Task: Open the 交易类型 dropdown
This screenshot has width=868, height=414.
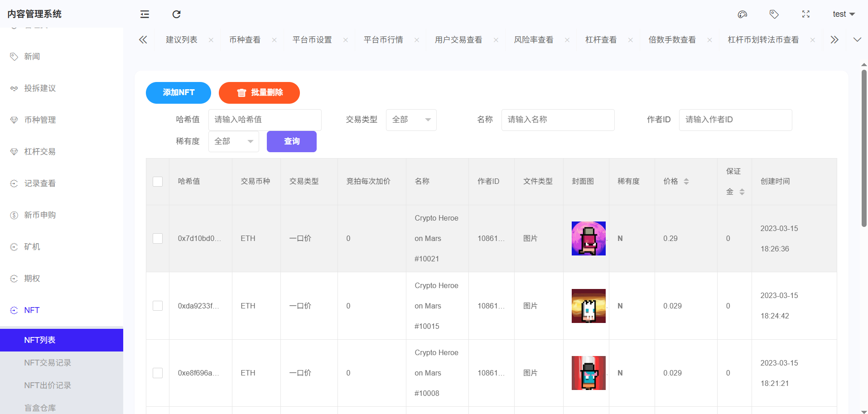Action: 411,120
